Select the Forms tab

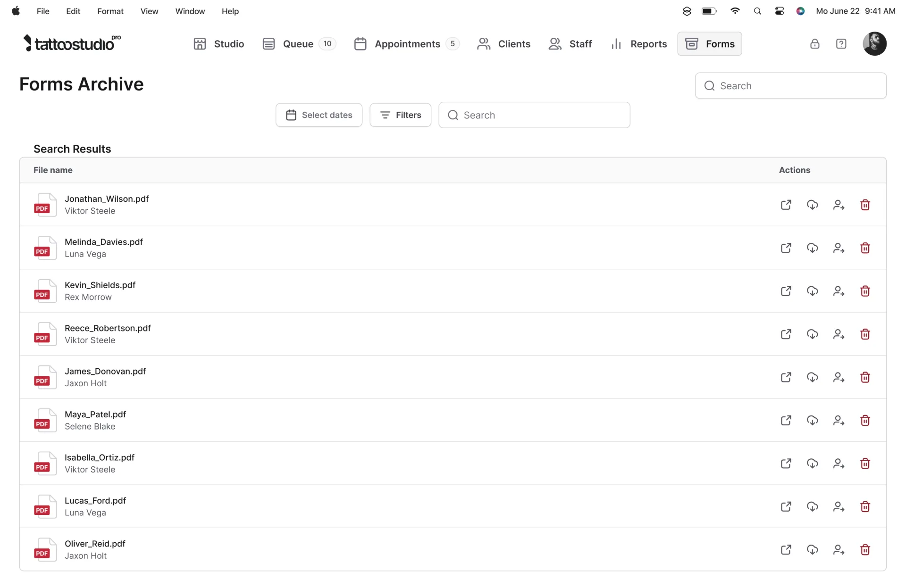tap(709, 44)
